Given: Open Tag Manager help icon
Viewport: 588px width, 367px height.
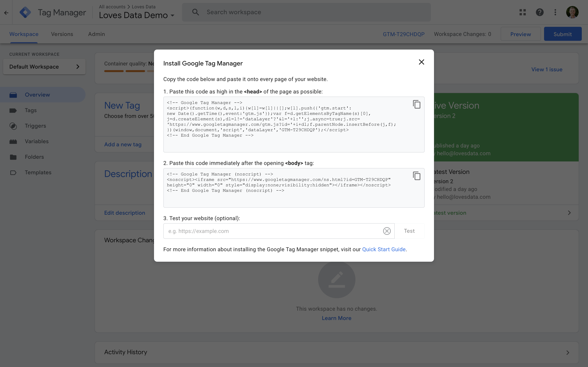Looking at the screenshot, I should pyautogui.click(x=539, y=12).
